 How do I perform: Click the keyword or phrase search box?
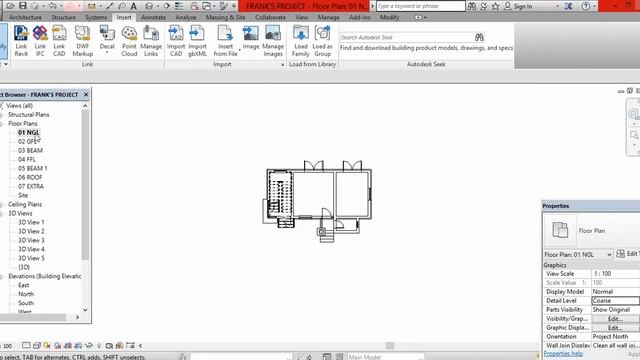pos(420,6)
